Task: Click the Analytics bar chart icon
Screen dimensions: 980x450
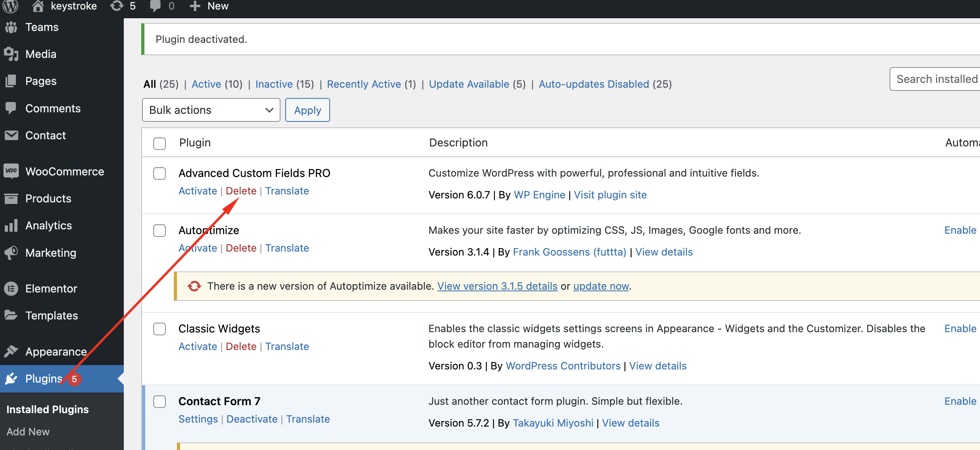Action: 11,225
